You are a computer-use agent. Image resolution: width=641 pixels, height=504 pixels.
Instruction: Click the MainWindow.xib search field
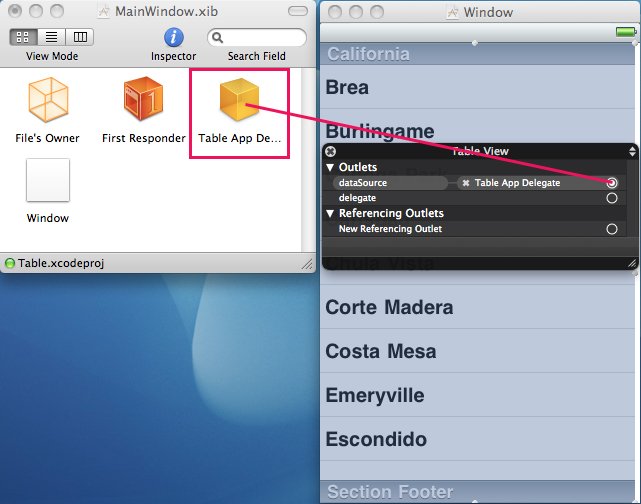[x=257, y=38]
